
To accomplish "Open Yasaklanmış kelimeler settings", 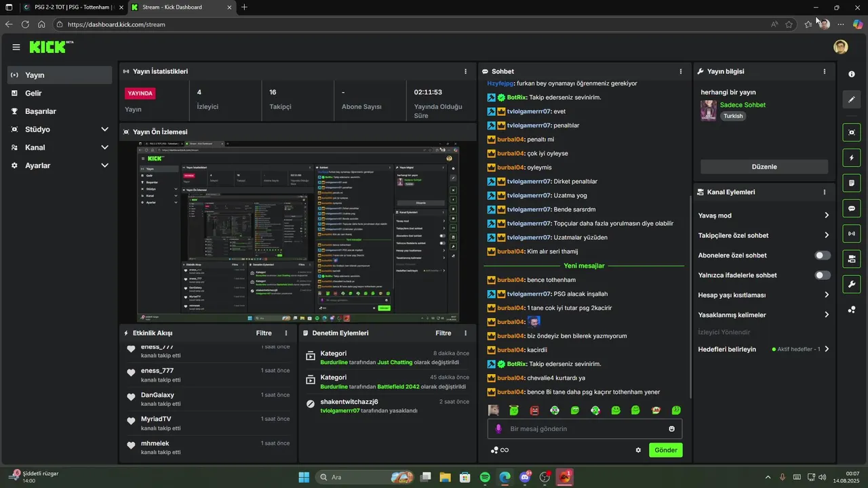I will (764, 314).
